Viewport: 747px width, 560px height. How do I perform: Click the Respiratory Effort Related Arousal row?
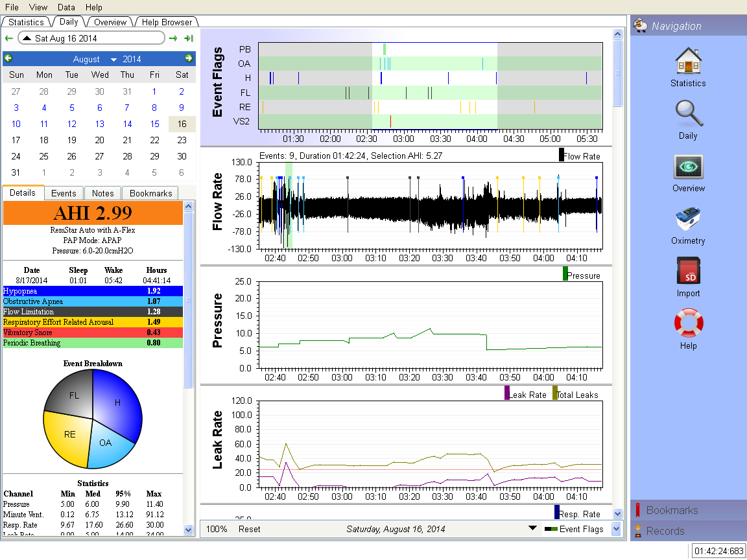coord(93,322)
